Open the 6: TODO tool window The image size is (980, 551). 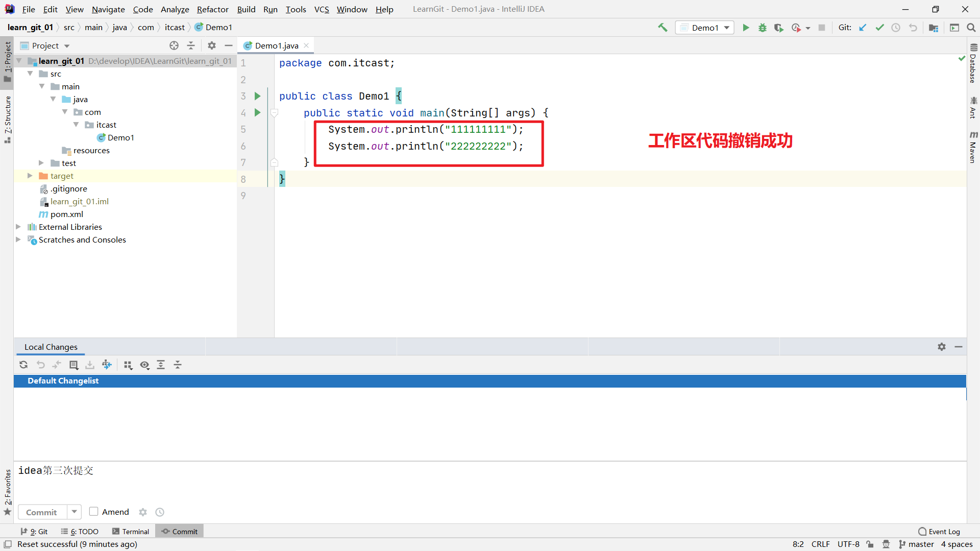click(x=80, y=532)
